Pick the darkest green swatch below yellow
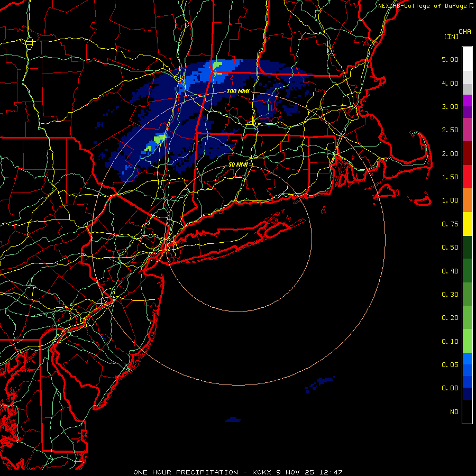The image size is (476, 476). tap(467, 248)
